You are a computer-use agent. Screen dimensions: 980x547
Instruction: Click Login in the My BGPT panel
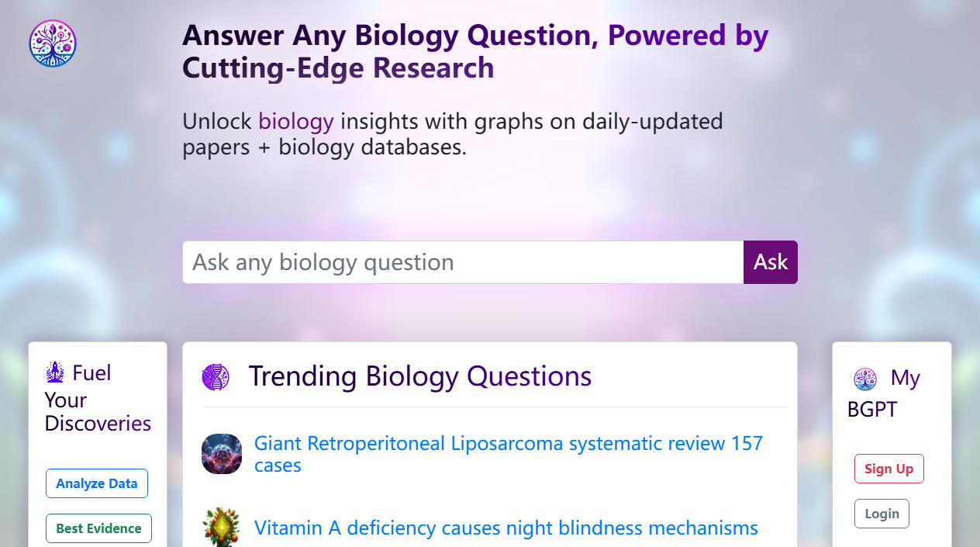pyautogui.click(x=882, y=513)
